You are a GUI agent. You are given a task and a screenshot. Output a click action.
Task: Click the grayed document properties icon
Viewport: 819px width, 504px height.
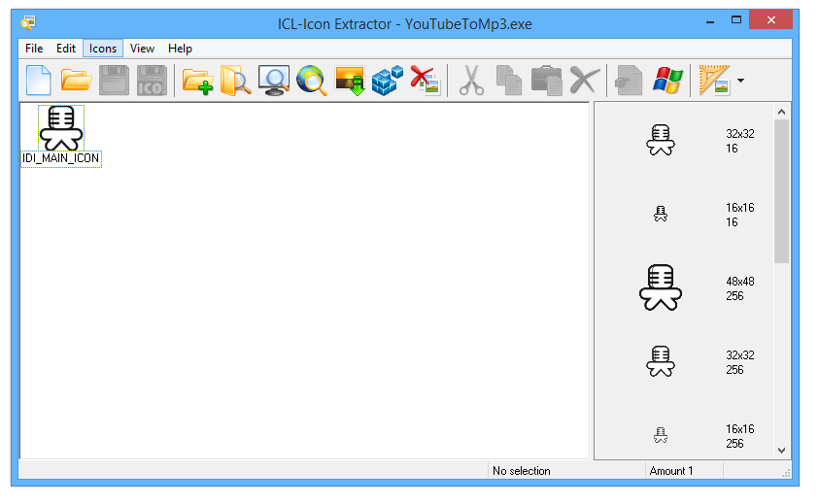click(x=629, y=81)
